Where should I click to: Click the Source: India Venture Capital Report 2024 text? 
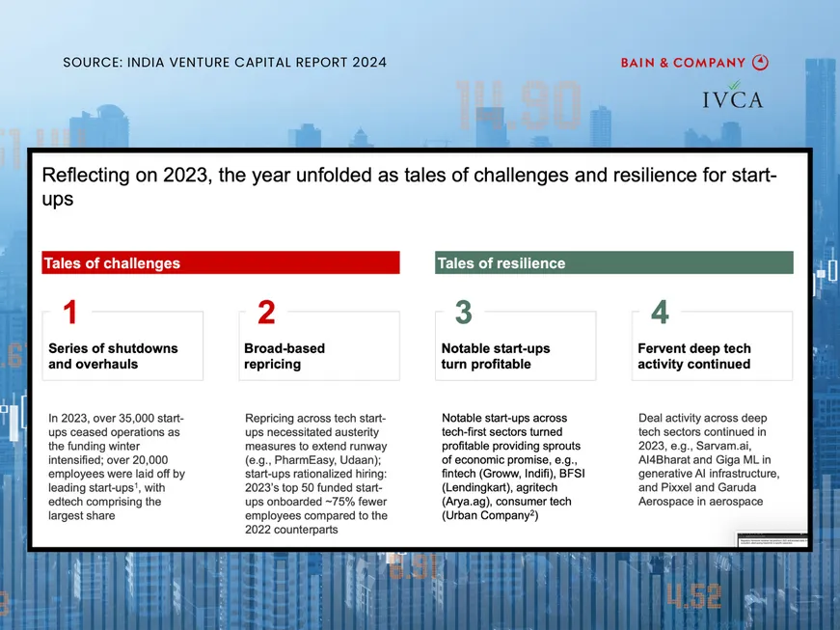coord(225,63)
